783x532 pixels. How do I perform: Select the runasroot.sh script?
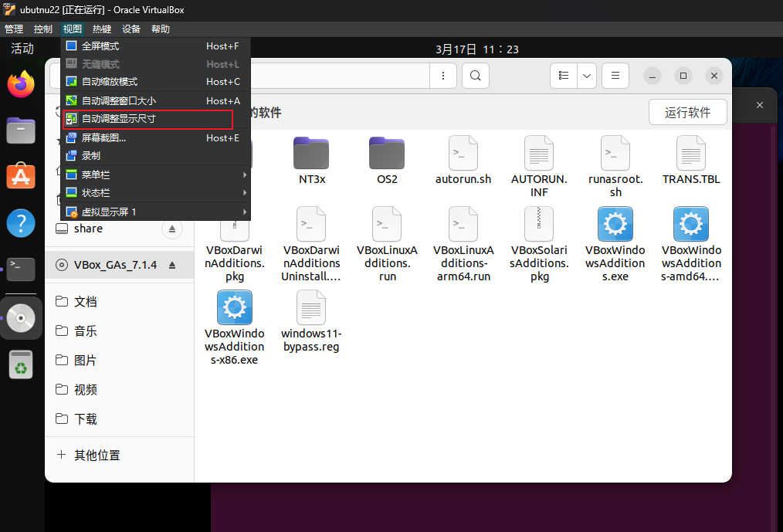pyautogui.click(x=615, y=167)
